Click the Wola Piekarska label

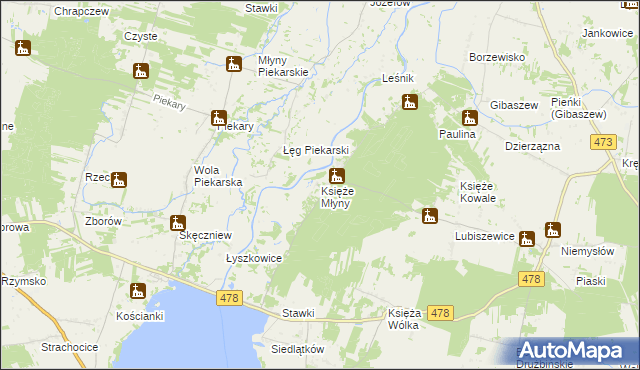click(x=218, y=176)
